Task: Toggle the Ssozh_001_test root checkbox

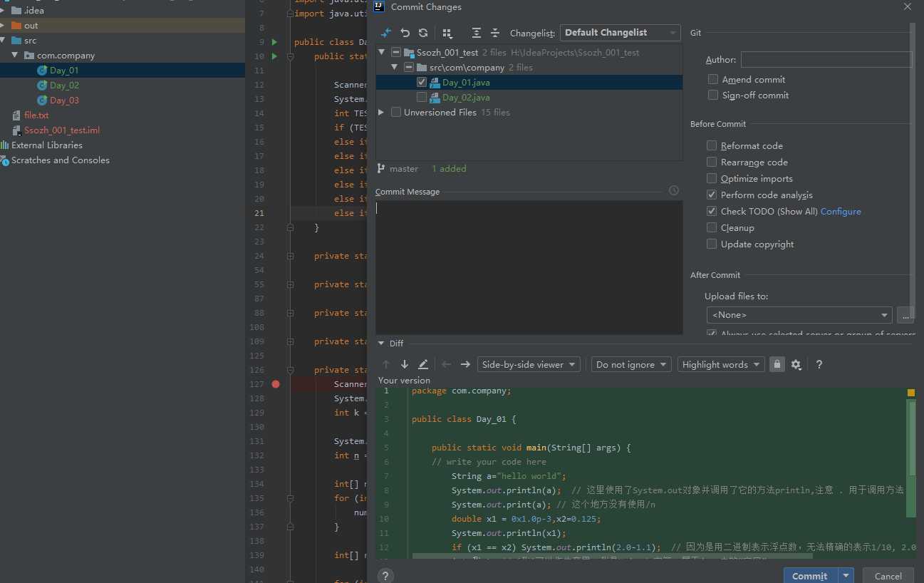Action: (x=396, y=52)
